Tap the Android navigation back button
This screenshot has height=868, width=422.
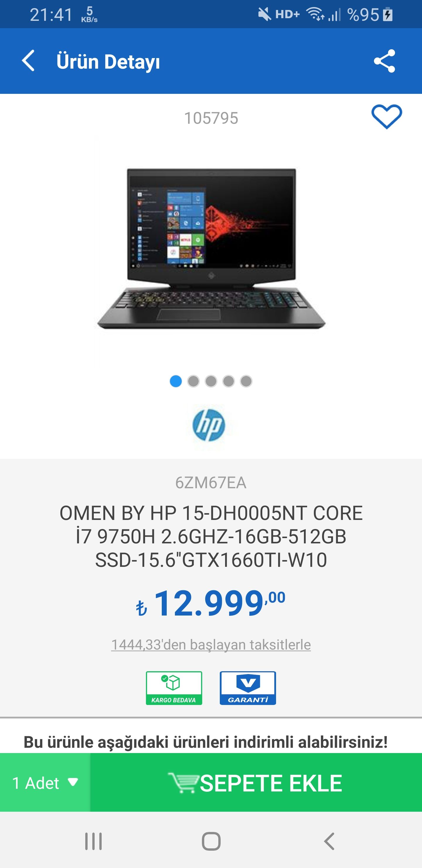point(329,841)
